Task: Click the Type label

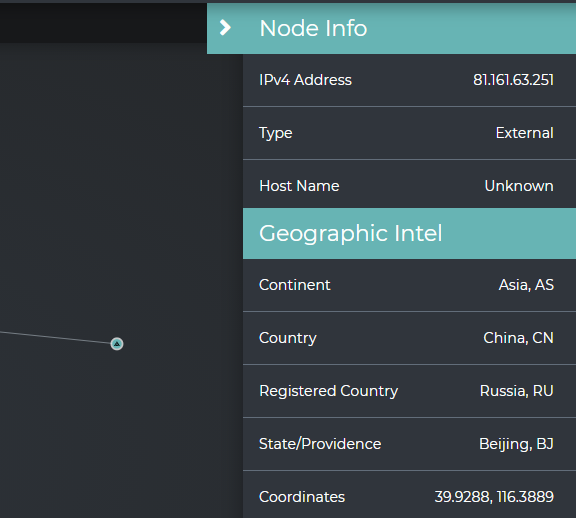Action: (x=276, y=133)
